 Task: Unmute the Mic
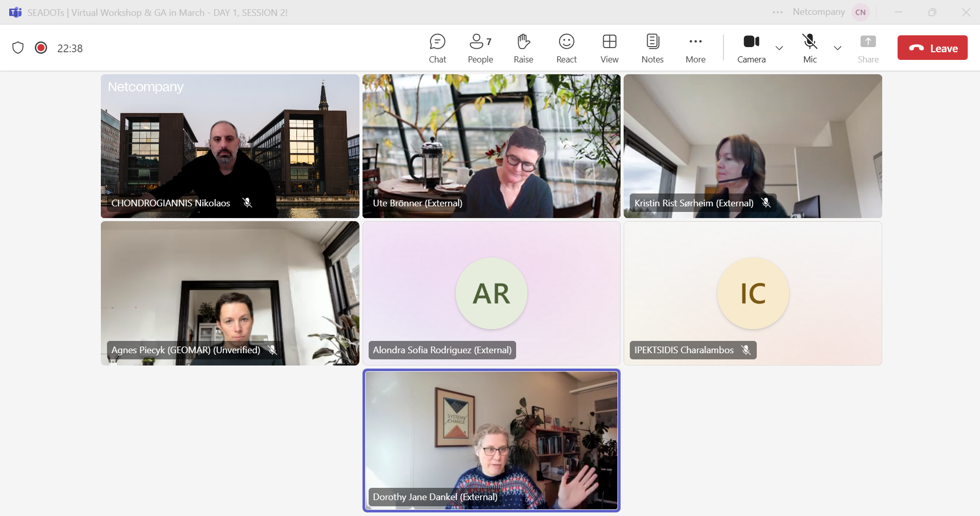[x=809, y=48]
